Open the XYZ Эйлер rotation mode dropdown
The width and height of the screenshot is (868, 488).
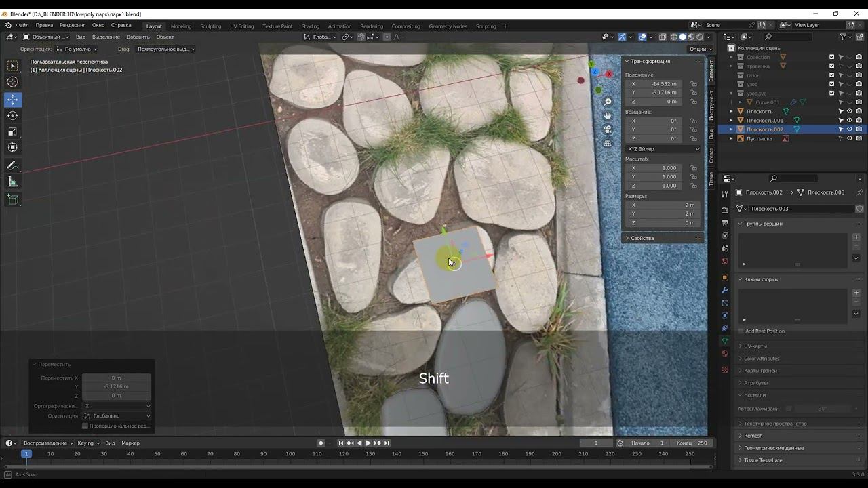click(x=663, y=149)
